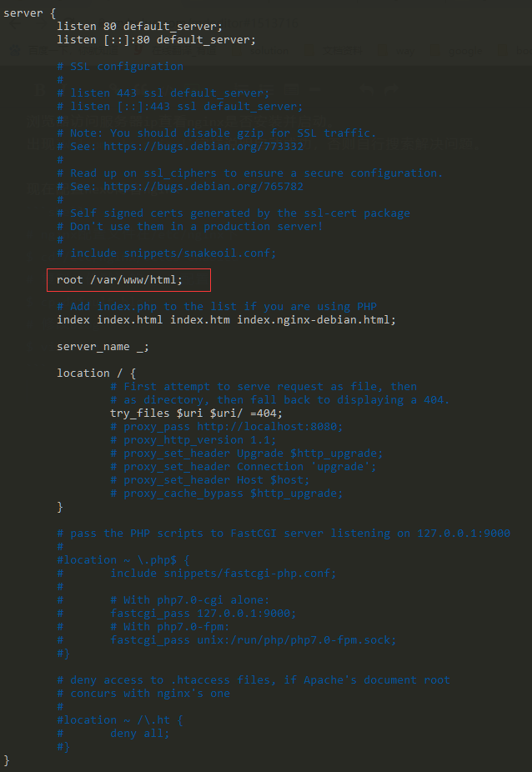Place cursor on "listen 80 default_server;" line

coord(139,26)
